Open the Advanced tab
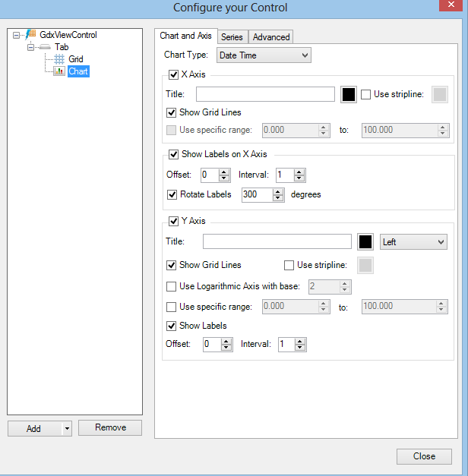 [271, 37]
